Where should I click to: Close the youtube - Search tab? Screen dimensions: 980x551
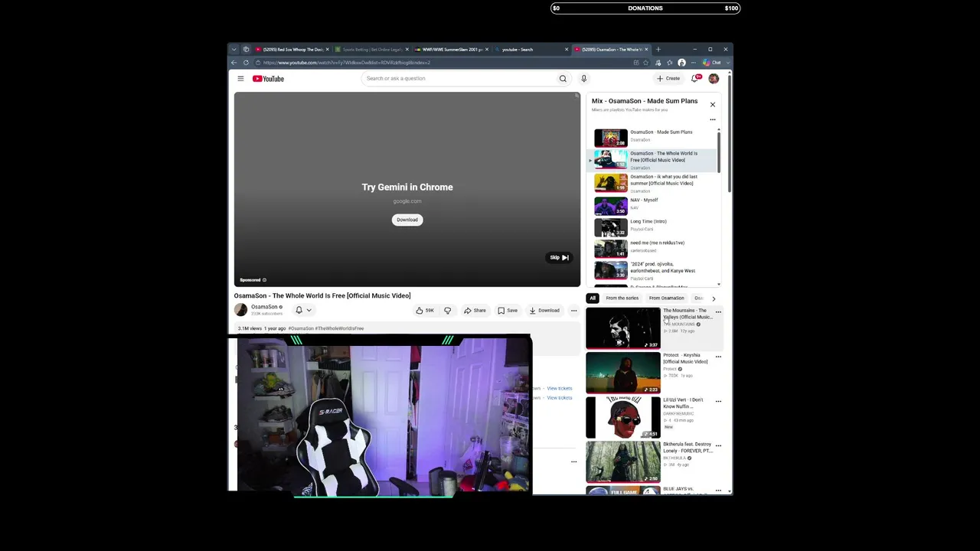(x=567, y=50)
